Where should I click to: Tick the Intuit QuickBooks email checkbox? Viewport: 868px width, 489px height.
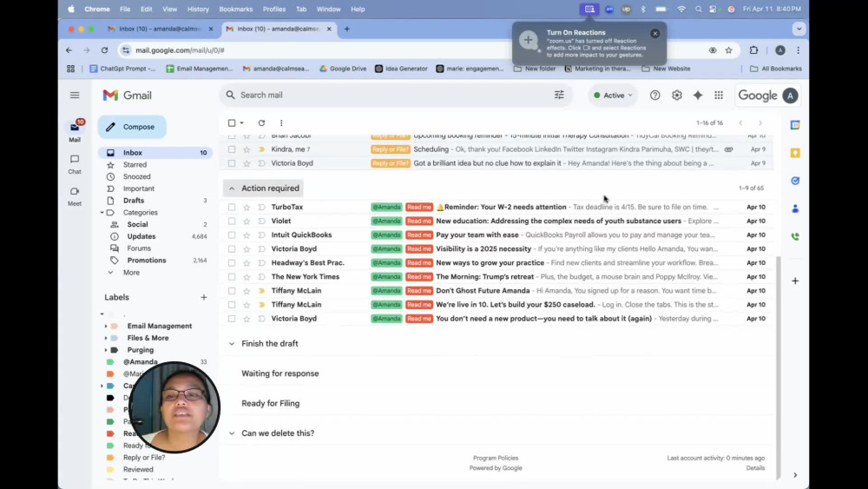pos(232,235)
